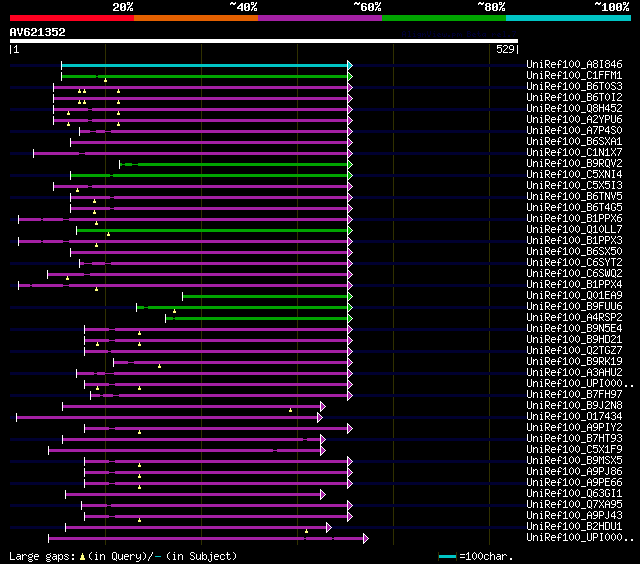Select label UniRef100_B1PPX3
Screen dimensions: 640x564
[574, 241]
